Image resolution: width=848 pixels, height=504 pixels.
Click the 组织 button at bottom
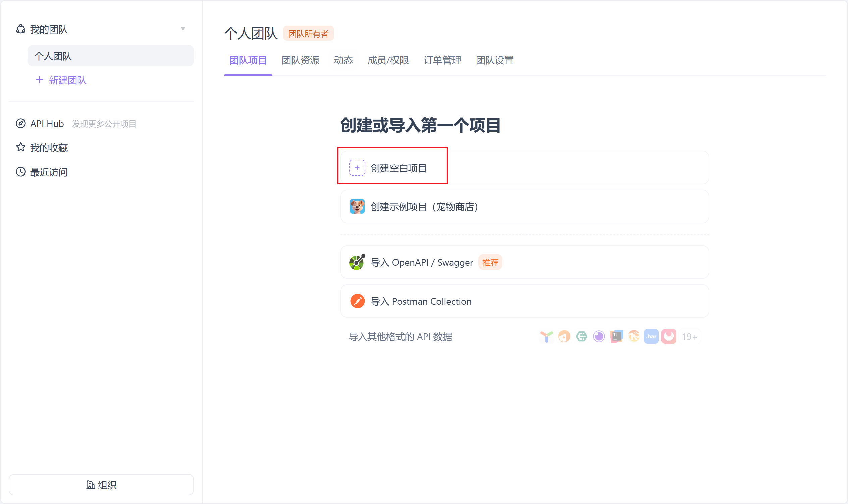[x=101, y=485]
